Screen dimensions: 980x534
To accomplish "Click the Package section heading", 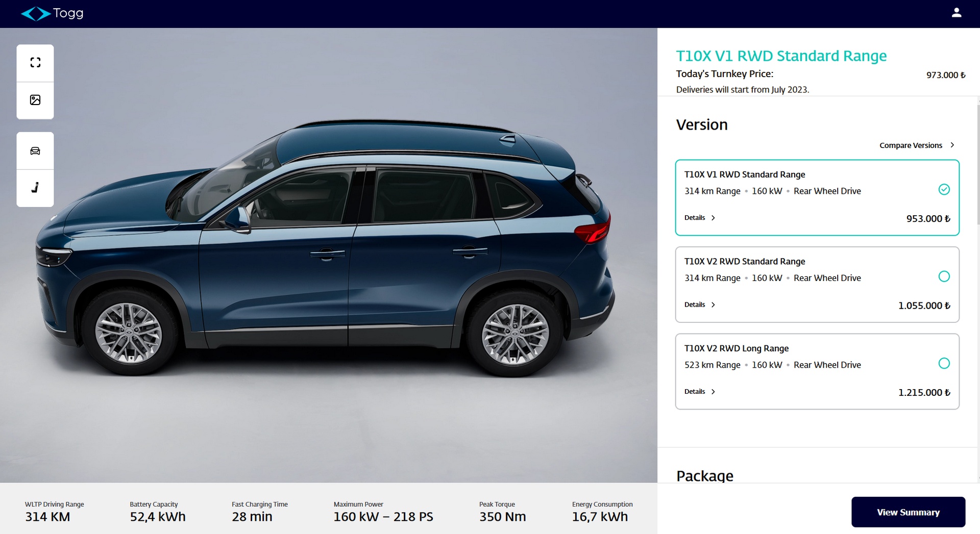I will point(704,475).
